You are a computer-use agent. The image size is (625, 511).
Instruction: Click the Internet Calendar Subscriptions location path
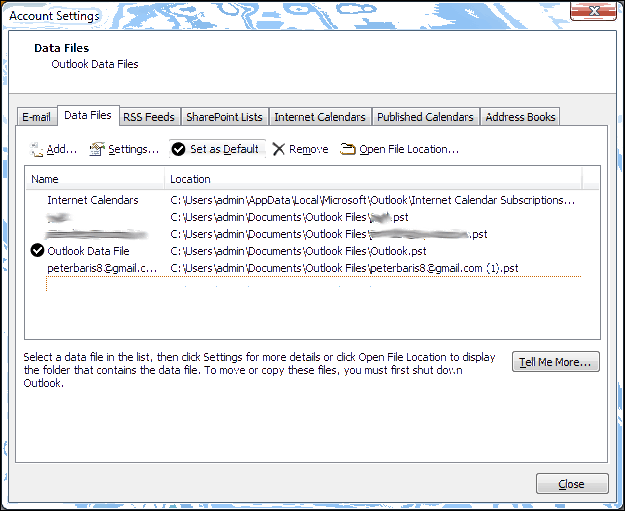click(373, 200)
